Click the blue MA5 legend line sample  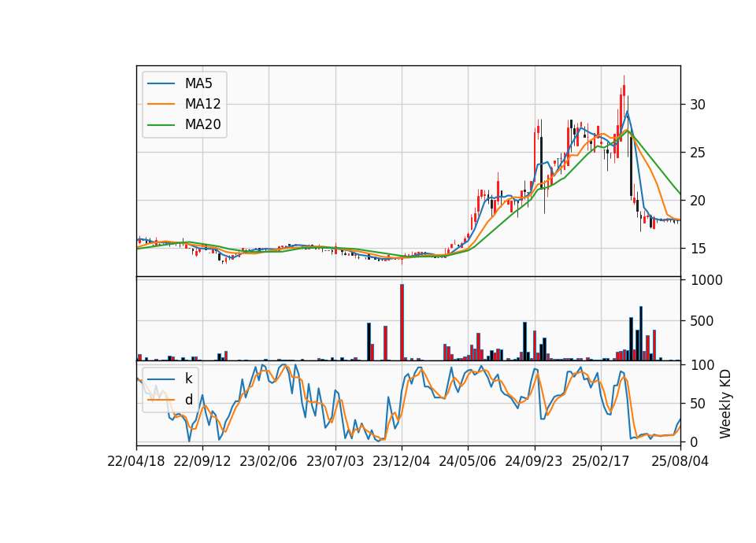click(161, 84)
